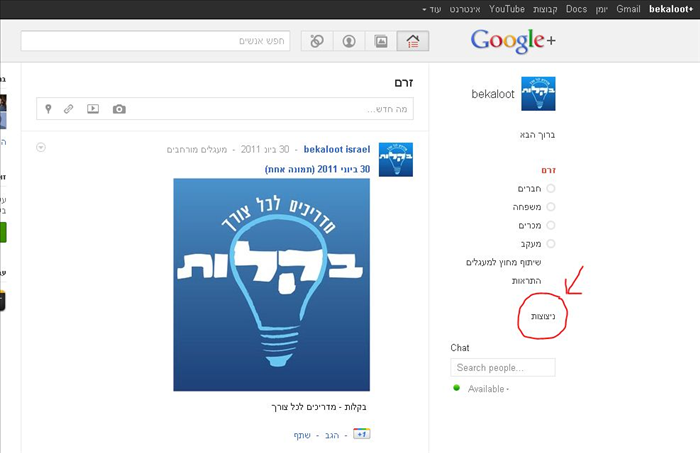This screenshot has height=453, width=700.
Task: Click the post timestamp 30 ביונ 2011
Action: click(265, 150)
